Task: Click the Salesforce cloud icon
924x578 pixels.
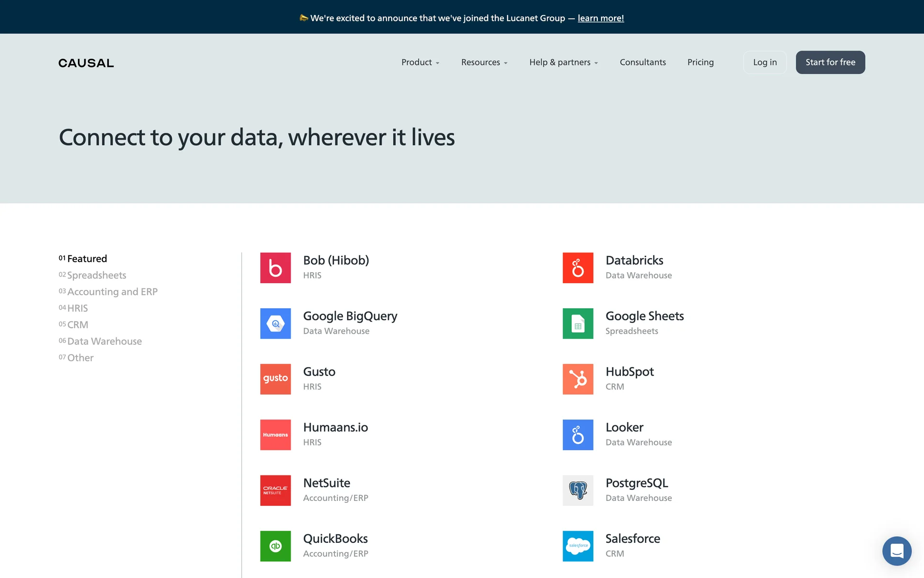Action: [577, 546]
